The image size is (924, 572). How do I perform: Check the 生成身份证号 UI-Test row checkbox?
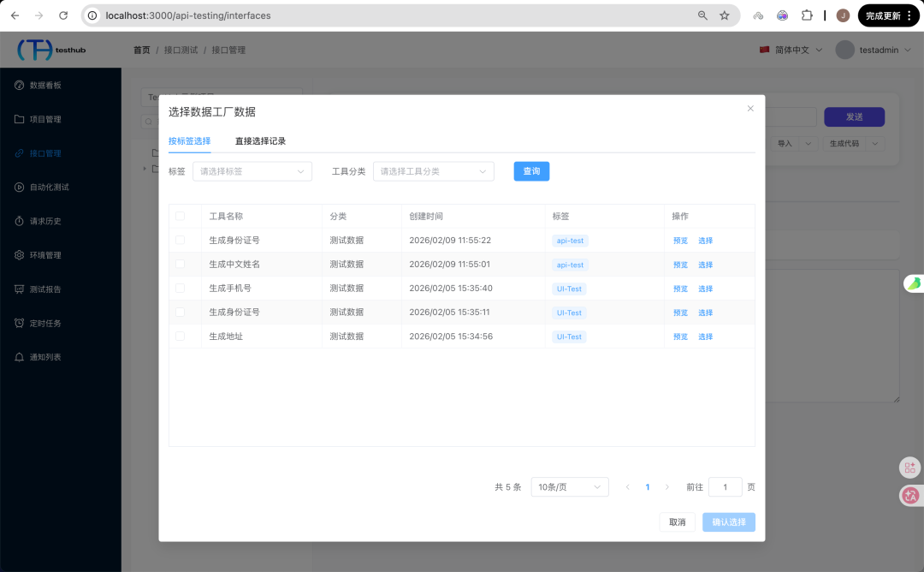[x=180, y=312]
